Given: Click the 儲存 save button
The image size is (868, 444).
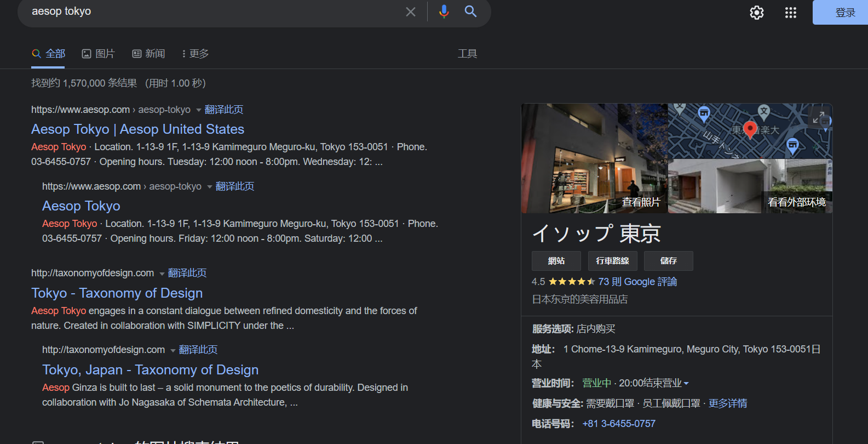Looking at the screenshot, I should click(669, 261).
